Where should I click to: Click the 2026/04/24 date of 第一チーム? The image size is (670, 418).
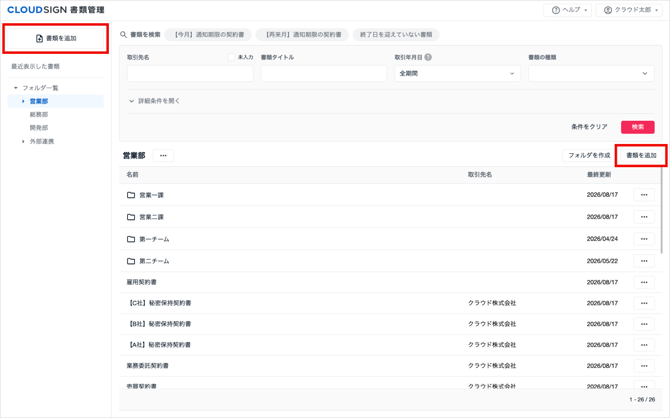602,239
